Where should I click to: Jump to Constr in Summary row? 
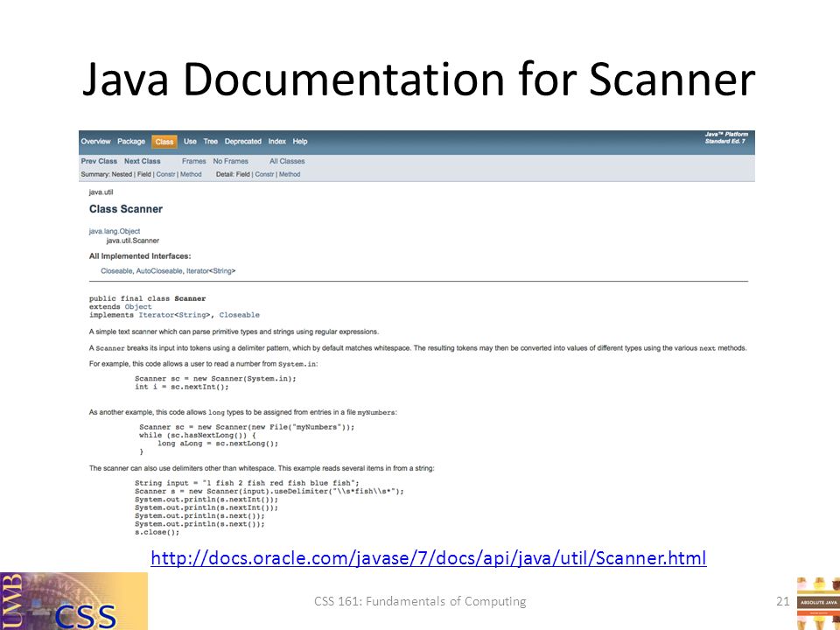click(x=165, y=175)
